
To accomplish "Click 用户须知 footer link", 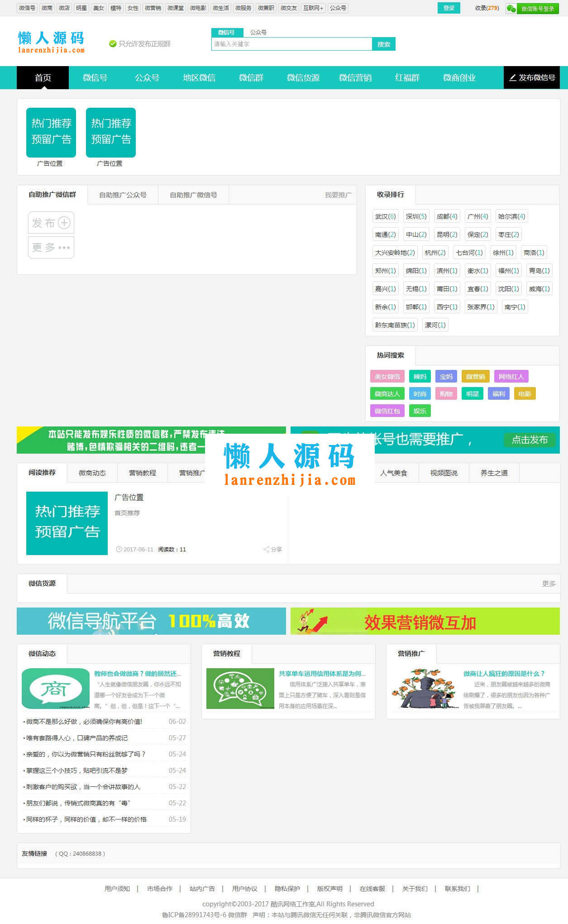I will [117, 889].
